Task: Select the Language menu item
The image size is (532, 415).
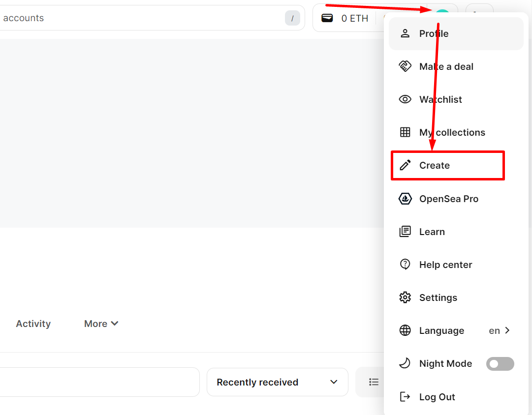Action: click(x=441, y=330)
